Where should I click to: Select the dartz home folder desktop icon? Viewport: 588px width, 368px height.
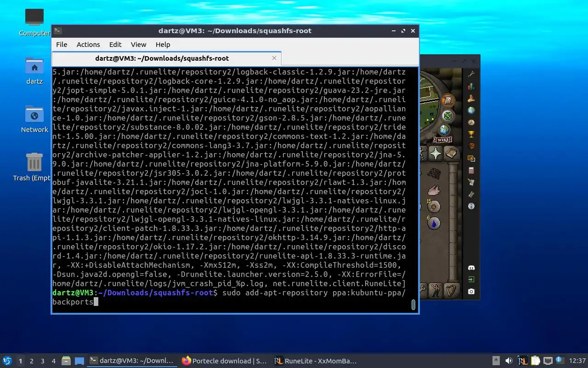tap(34, 71)
